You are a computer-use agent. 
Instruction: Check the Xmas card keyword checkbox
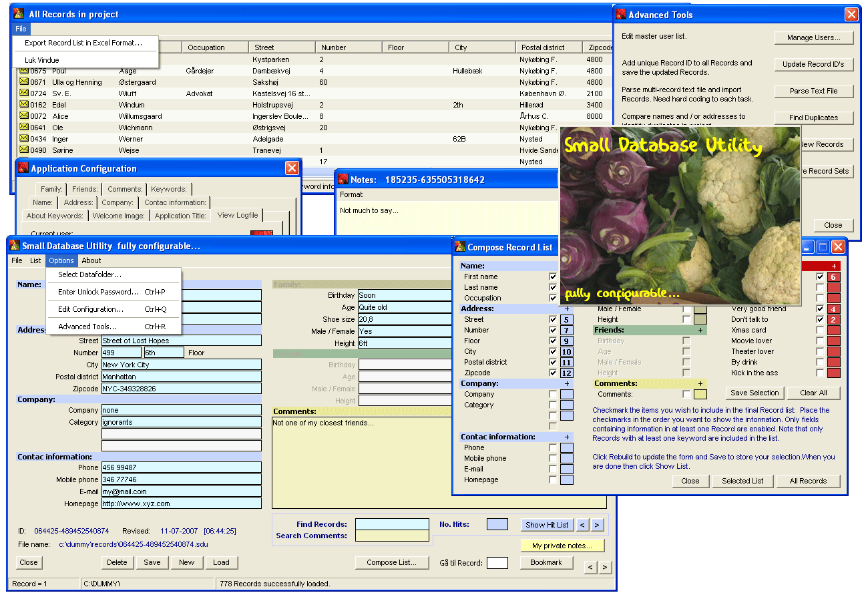[x=819, y=331]
